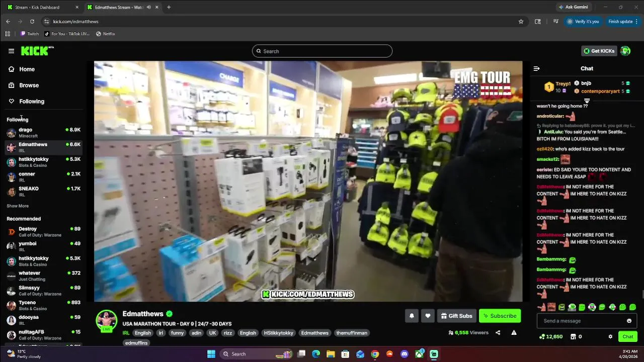
Task: Open the hamburger sidebar menu
Action: pos(11,51)
